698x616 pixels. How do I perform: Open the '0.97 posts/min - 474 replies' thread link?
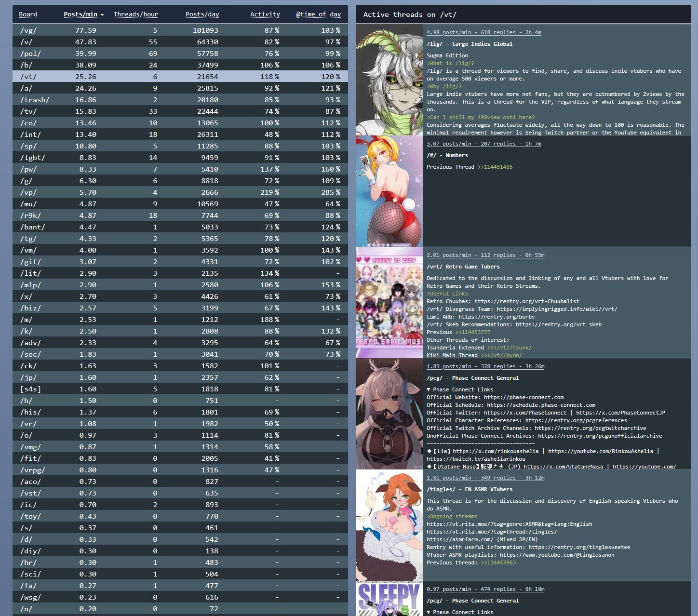coord(485,589)
